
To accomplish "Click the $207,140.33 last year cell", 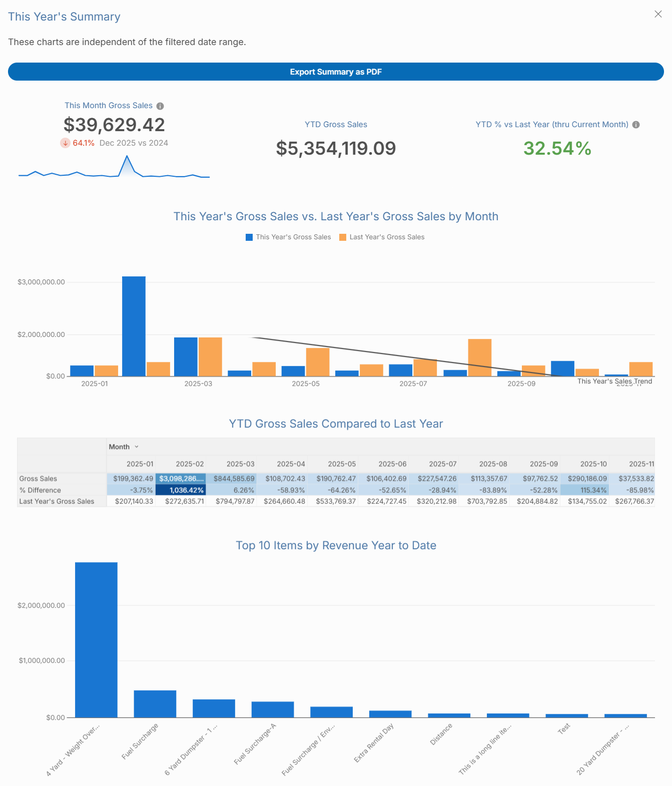I will (x=131, y=501).
